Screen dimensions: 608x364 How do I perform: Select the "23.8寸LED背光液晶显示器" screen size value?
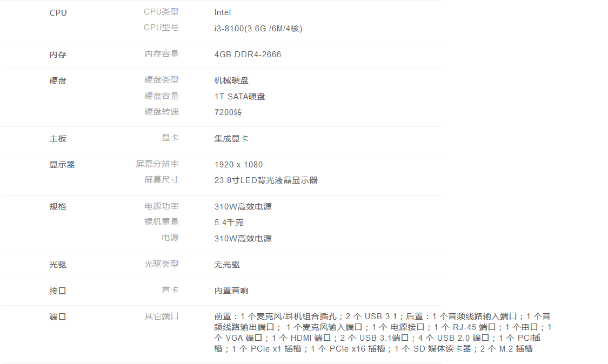coord(266,180)
